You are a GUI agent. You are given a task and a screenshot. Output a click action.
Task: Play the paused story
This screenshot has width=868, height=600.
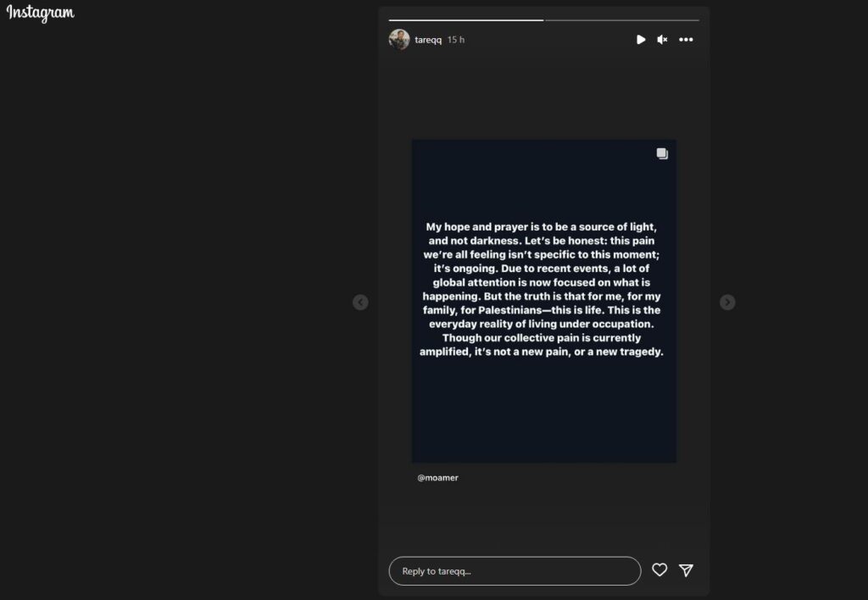(x=641, y=39)
